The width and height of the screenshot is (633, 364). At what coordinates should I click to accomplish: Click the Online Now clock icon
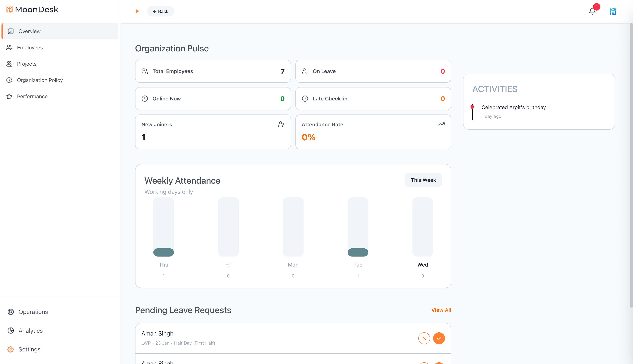(145, 99)
